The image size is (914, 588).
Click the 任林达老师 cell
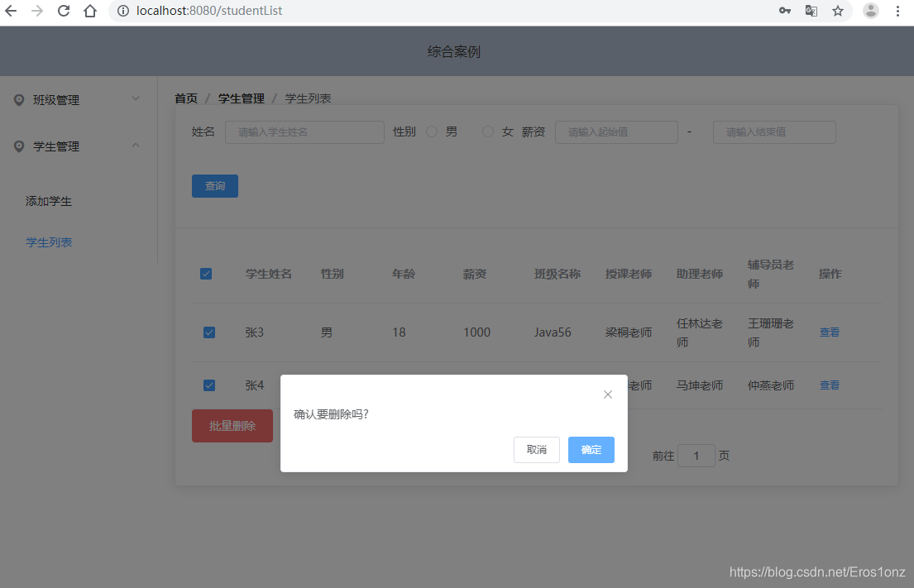(x=700, y=332)
